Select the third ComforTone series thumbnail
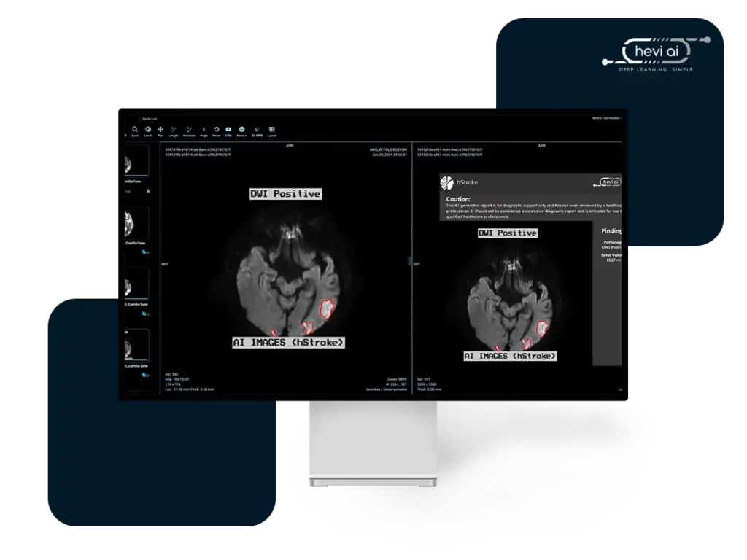This screenshot has height=560, width=747. (x=136, y=283)
